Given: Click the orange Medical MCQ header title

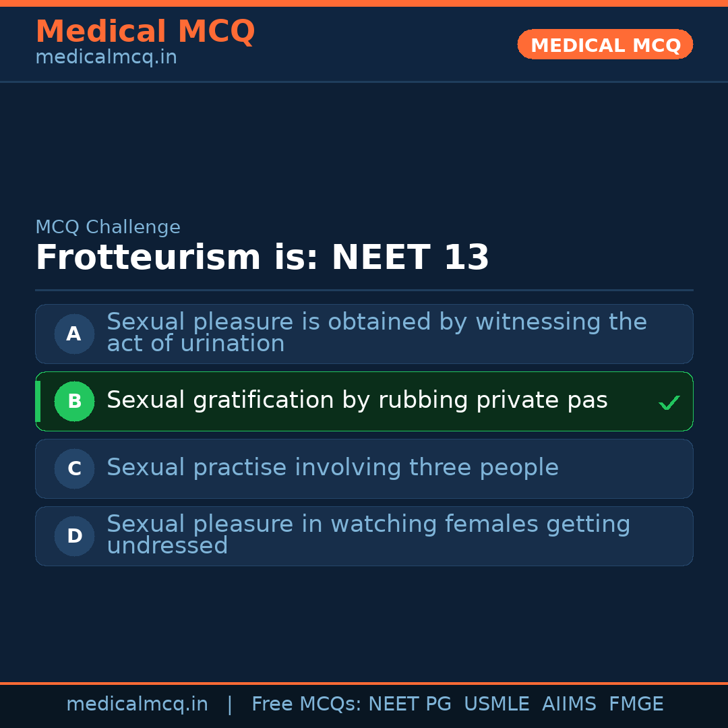Looking at the screenshot, I should pyautogui.click(x=145, y=32).
